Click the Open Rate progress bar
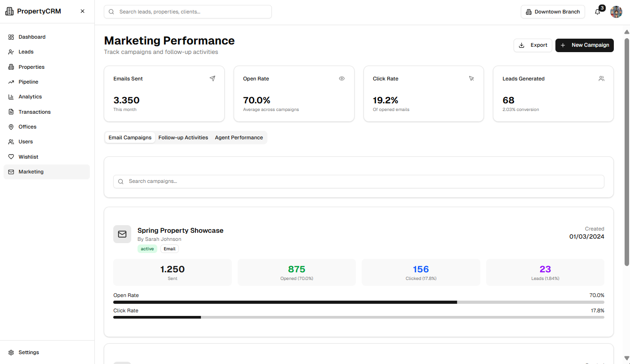Screen dimensions: 630x364 point(358,302)
